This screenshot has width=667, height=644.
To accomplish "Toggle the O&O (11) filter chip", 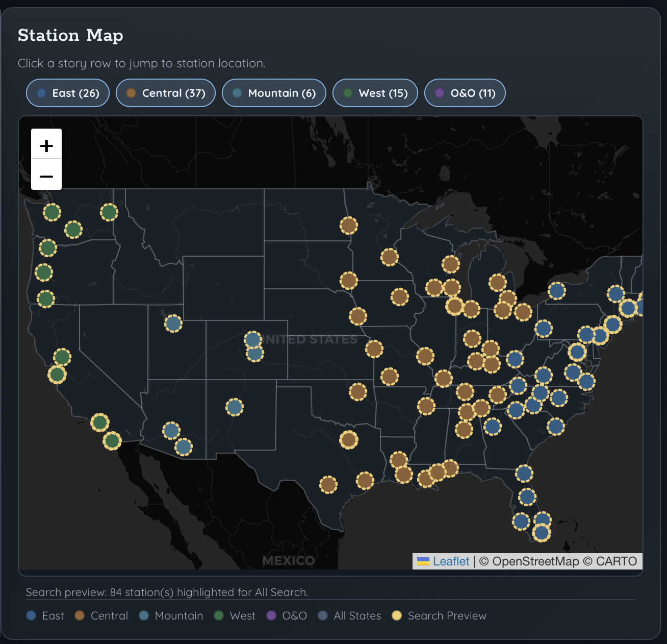I will [465, 93].
